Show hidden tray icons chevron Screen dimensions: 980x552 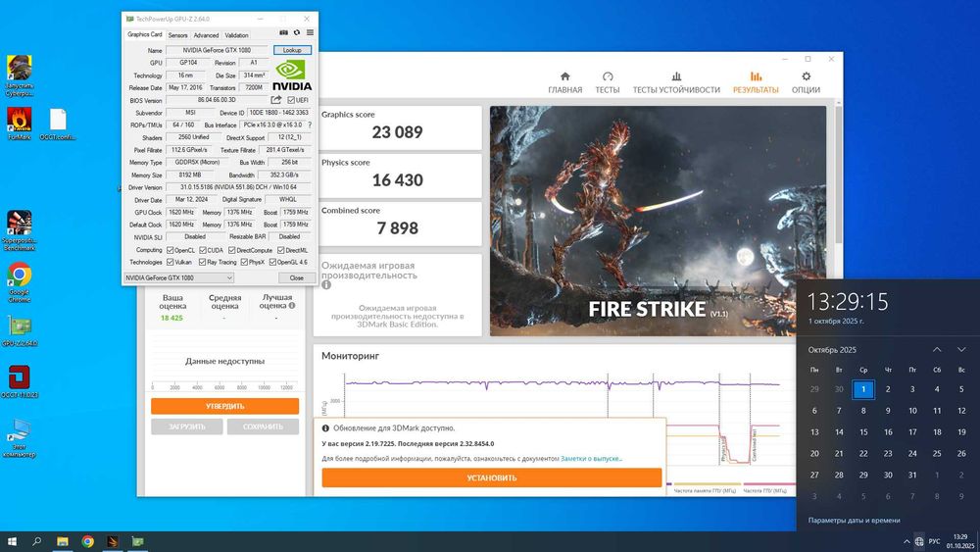coord(906,541)
